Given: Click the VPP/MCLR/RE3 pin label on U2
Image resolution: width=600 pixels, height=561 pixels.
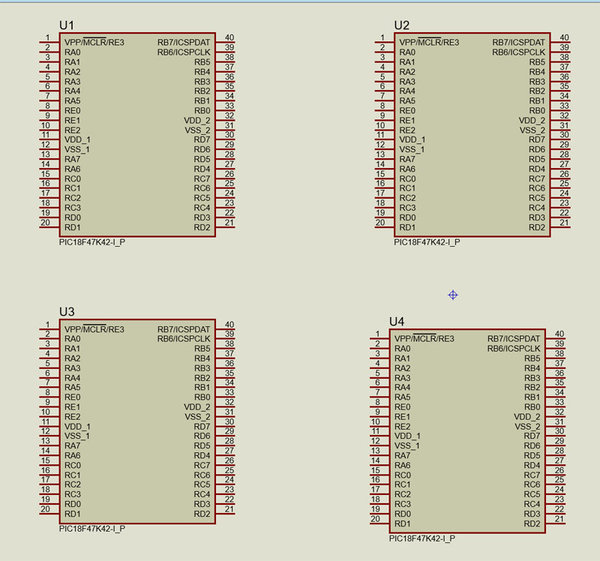Looking at the screenshot, I should [x=430, y=42].
